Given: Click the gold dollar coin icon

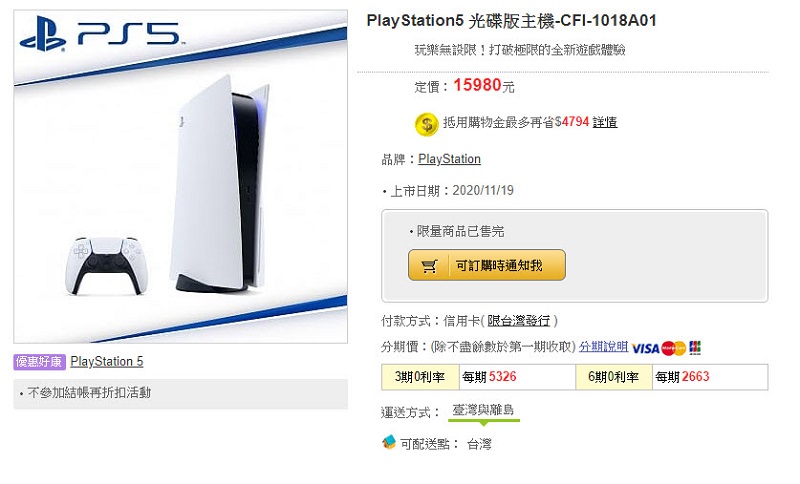Looking at the screenshot, I should (427, 124).
